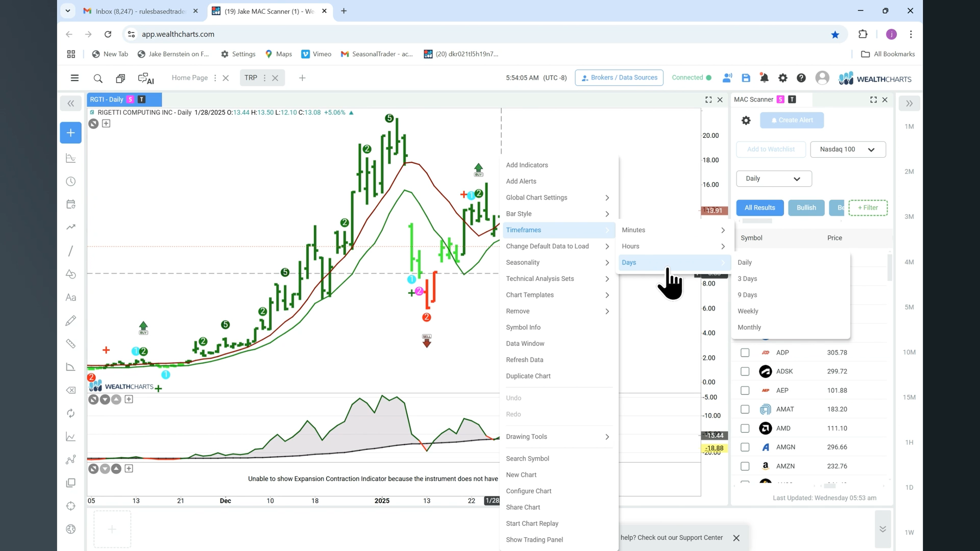The width and height of the screenshot is (980, 551).
Task: Click the Add to Watchlist button
Action: (771, 149)
